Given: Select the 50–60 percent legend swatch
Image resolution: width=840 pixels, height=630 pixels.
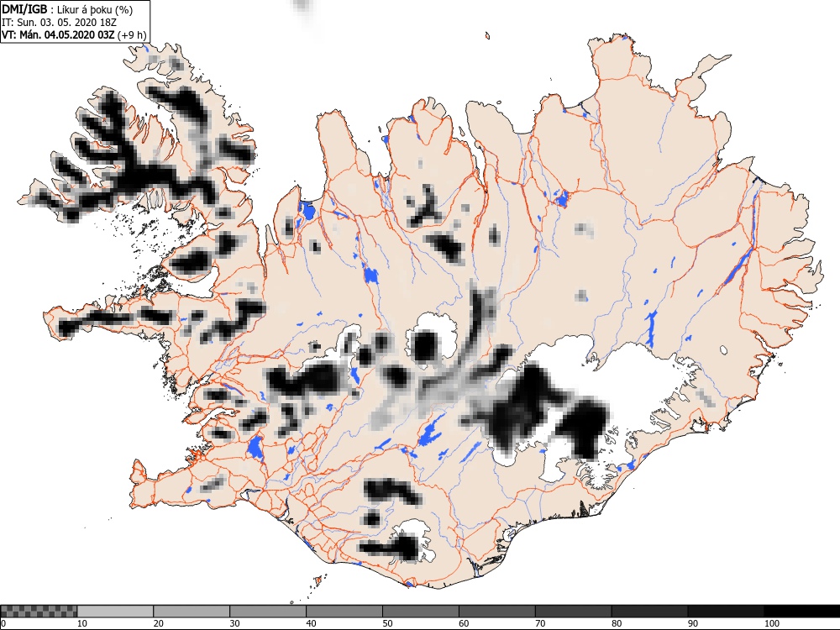Looking at the screenshot, I should pos(421,612).
